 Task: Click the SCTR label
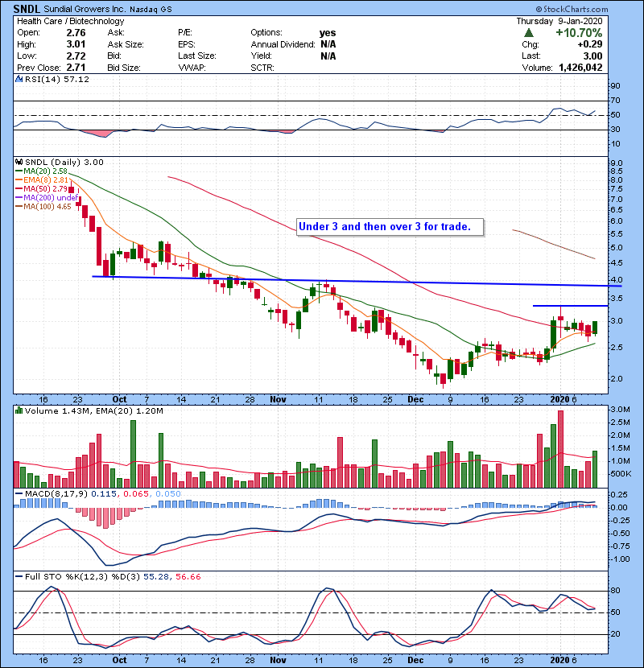(x=262, y=68)
